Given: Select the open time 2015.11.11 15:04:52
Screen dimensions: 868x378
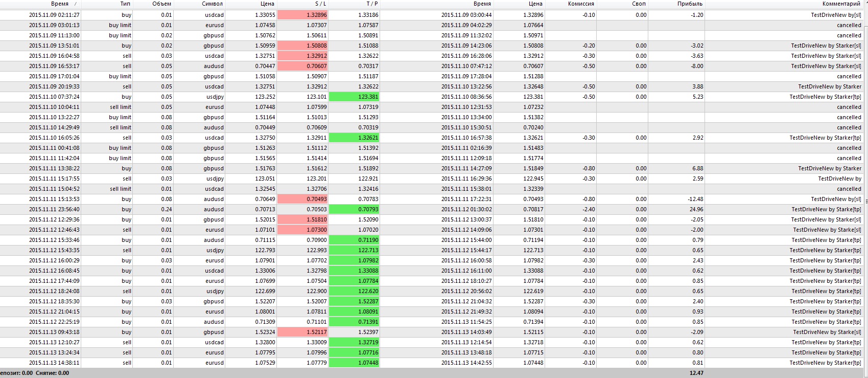Looking at the screenshot, I should (54, 189).
